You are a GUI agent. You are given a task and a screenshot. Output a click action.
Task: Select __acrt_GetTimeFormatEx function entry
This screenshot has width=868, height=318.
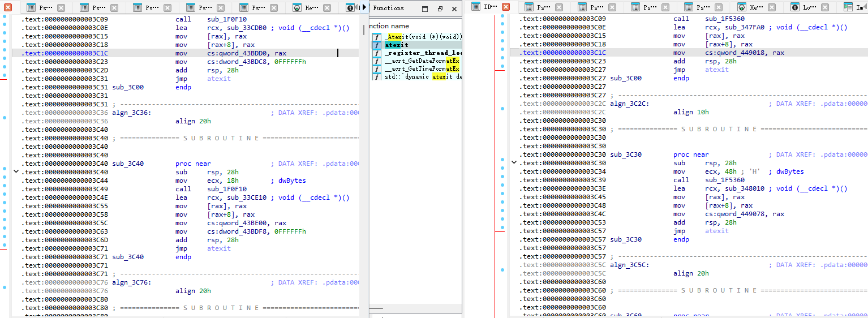[x=422, y=68]
